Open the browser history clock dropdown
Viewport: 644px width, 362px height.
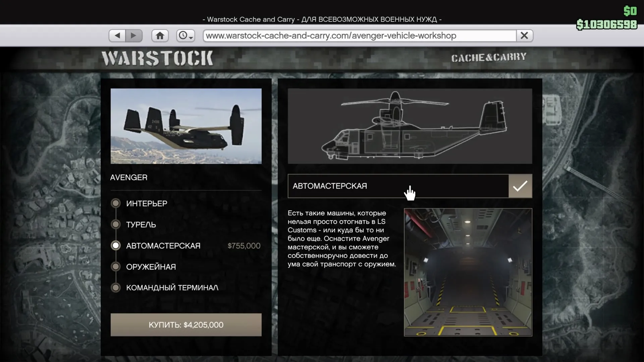click(x=185, y=36)
